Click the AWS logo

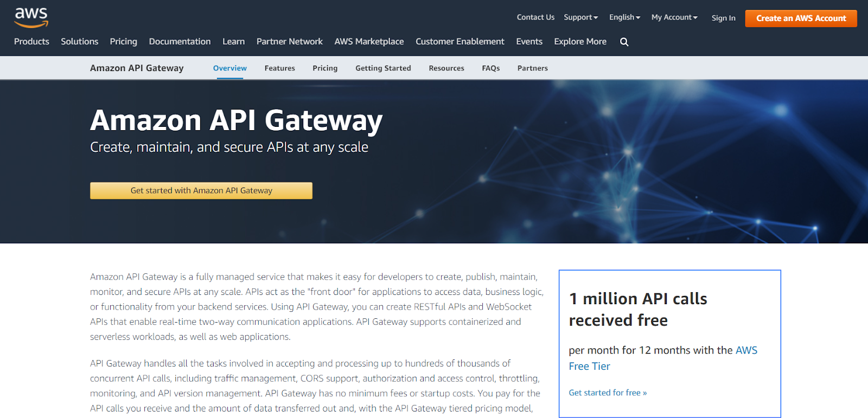tap(31, 17)
